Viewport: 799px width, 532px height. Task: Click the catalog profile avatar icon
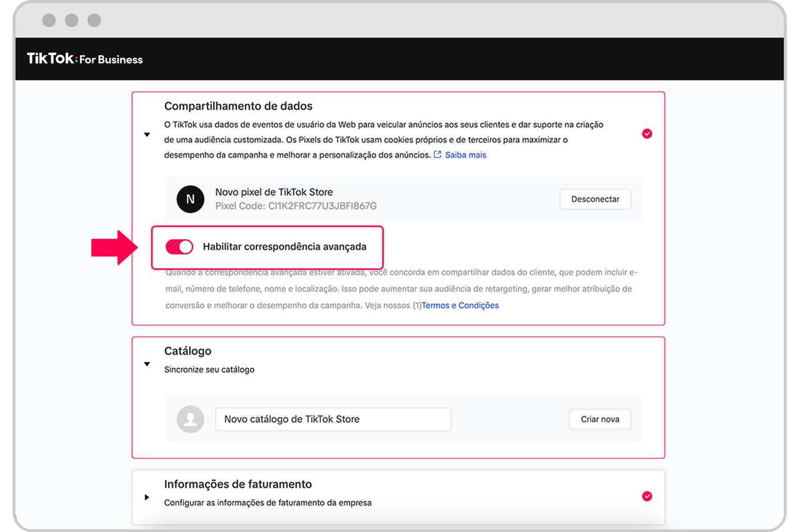click(190, 419)
